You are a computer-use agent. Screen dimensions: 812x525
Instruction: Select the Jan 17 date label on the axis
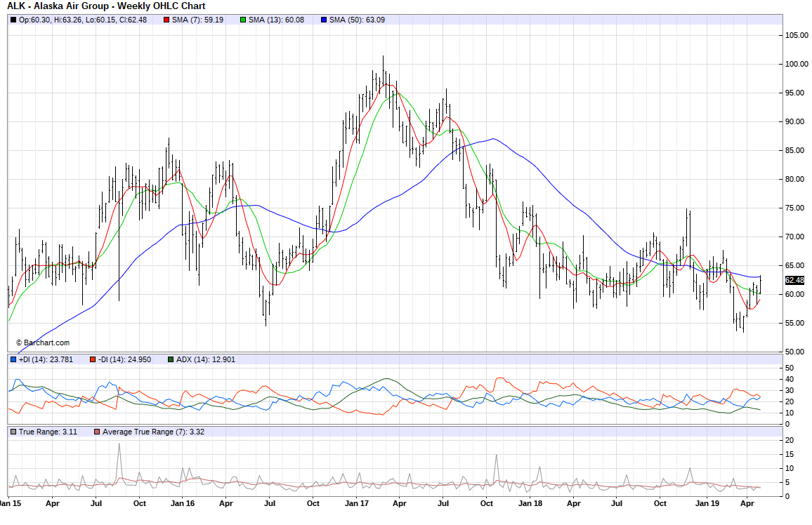[357, 503]
